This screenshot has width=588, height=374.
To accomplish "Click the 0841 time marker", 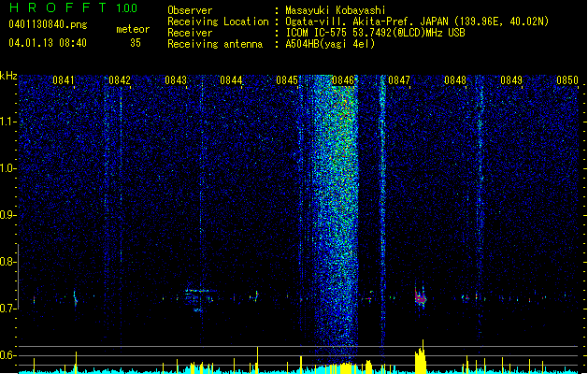I will tap(64, 80).
